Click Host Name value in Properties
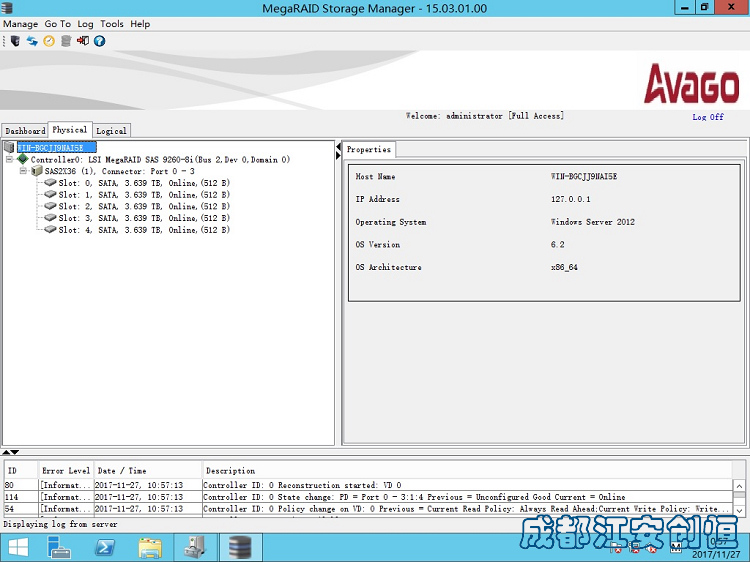 tap(584, 176)
